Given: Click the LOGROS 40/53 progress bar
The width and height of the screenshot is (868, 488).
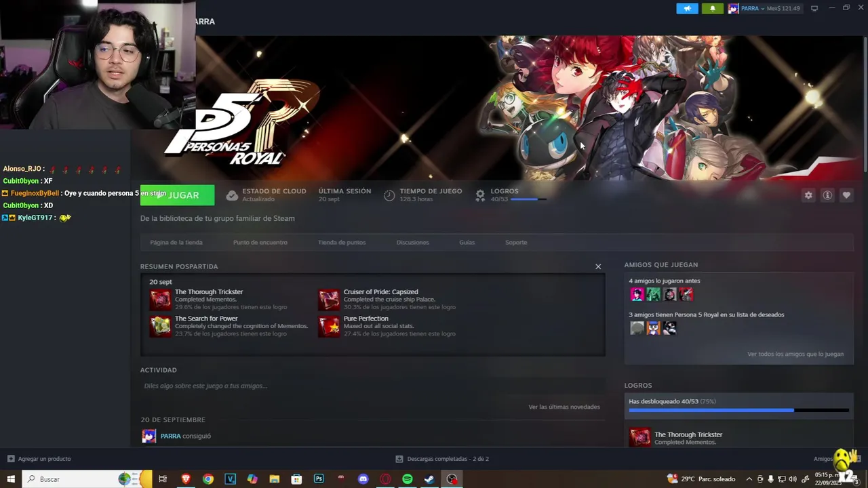Looking at the screenshot, I should coord(528,199).
